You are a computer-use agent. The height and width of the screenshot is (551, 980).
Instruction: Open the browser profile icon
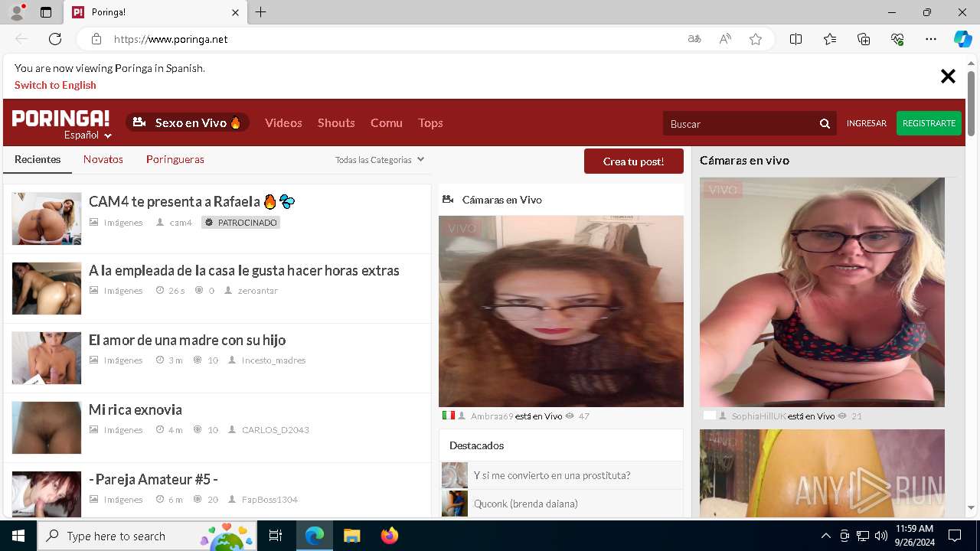pos(17,12)
